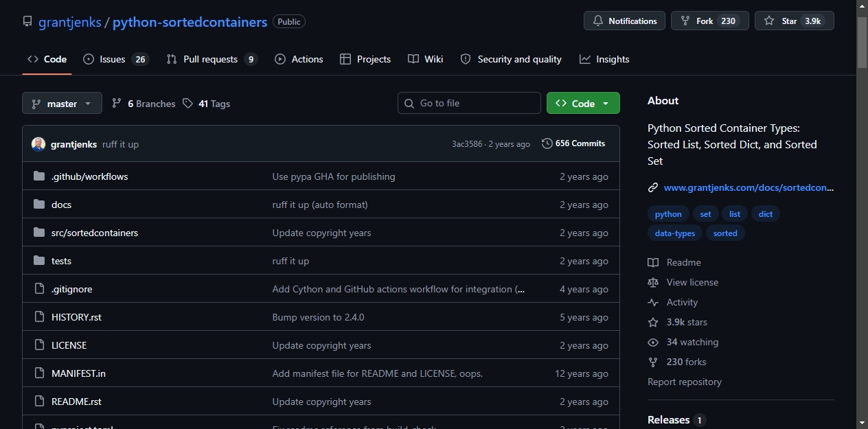Image resolution: width=868 pixels, height=429 pixels.
Task: Click the file icon beside MANIFEST.in
Action: 39,373
